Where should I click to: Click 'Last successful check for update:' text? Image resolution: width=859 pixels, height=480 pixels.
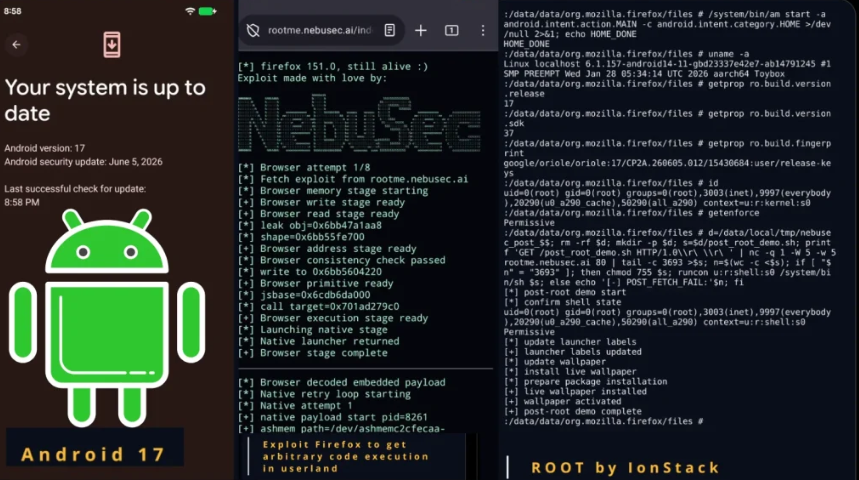coord(75,188)
